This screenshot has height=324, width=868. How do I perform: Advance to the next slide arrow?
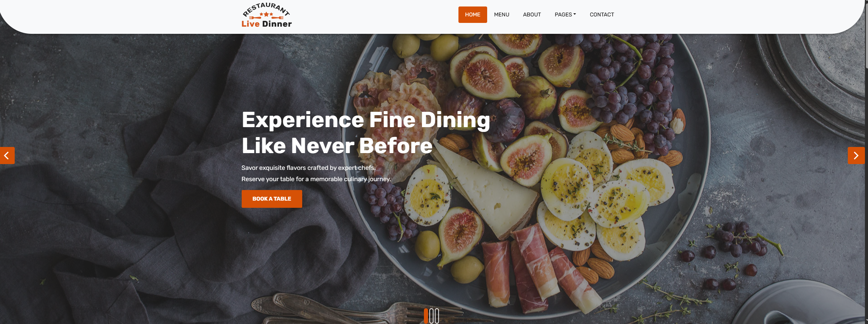pos(856,156)
